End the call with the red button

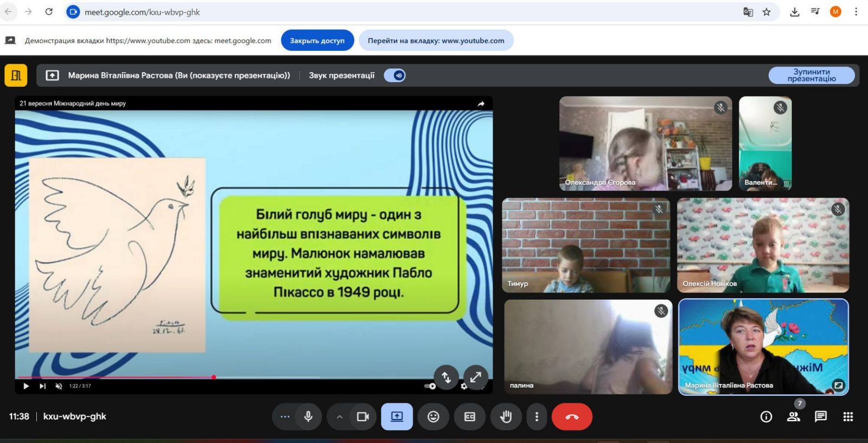[x=572, y=416]
